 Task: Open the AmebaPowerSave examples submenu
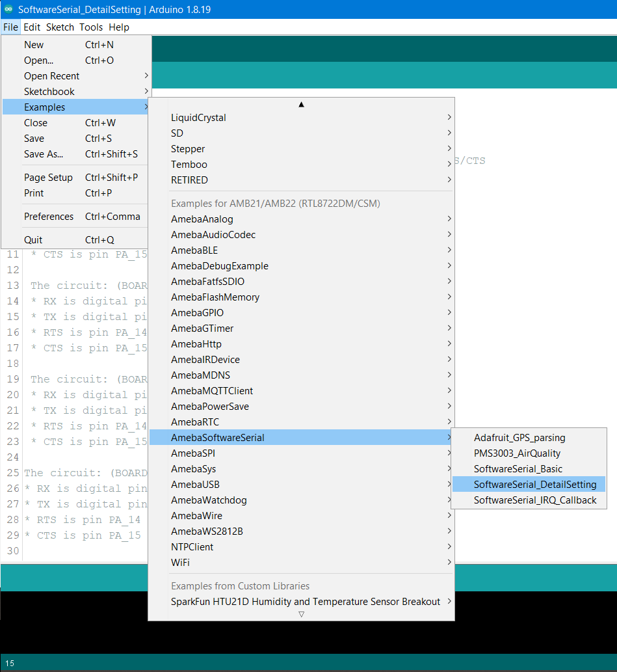click(301, 407)
